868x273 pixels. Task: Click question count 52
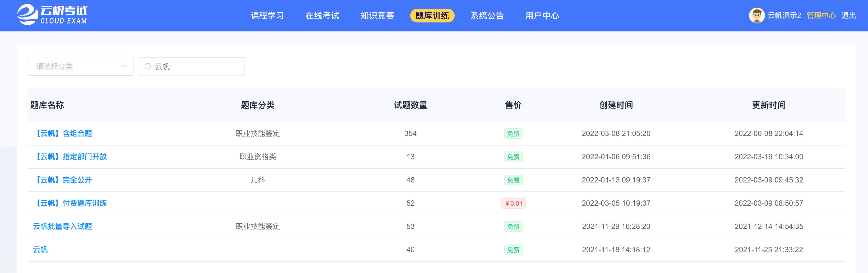coord(410,203)
